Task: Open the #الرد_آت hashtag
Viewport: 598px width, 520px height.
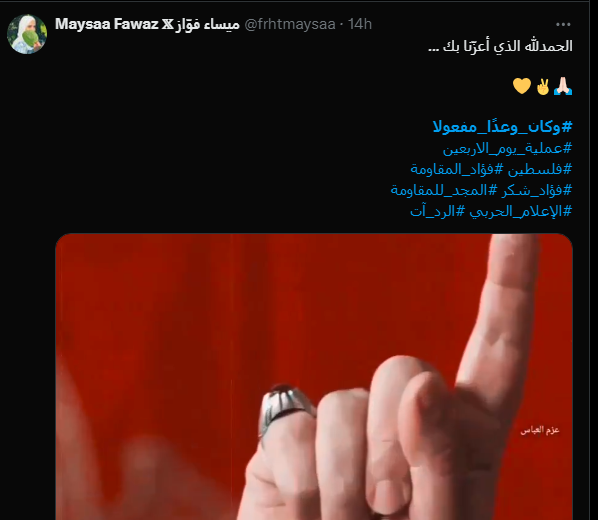Action: pyautogui.click(x=437, y=211)
